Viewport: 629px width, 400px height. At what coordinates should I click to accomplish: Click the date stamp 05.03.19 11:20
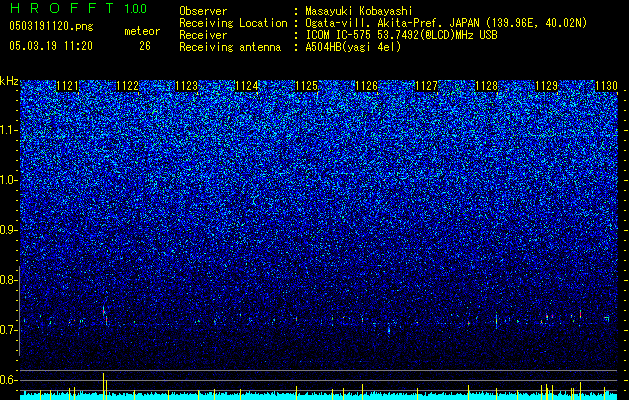[x=51, y=46]
